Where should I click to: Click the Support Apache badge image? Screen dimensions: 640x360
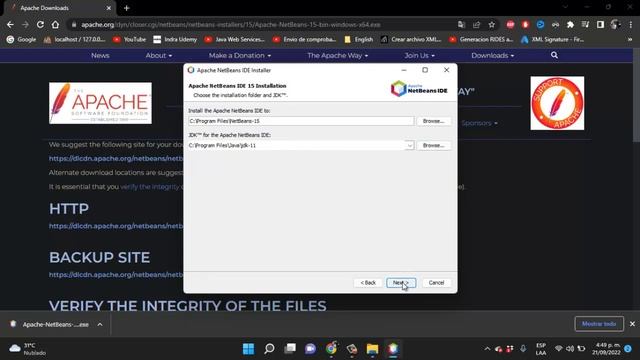(x=557, y=103)
